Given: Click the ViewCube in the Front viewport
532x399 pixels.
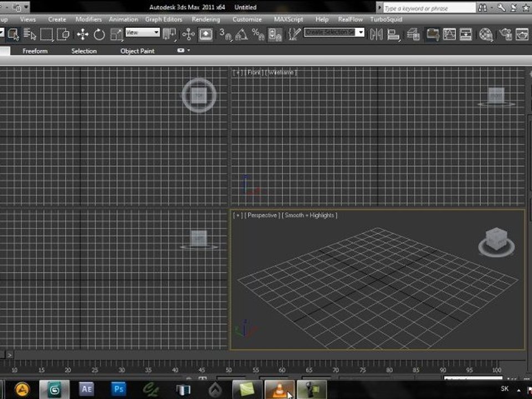Looking at the screenshot, I should (496, 96).
